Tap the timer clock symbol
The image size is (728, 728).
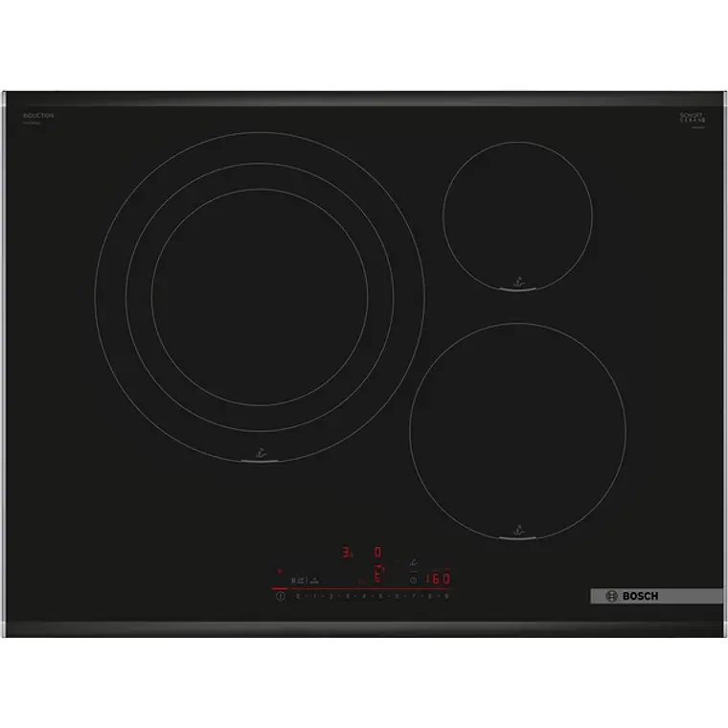[x=413, y=580]
